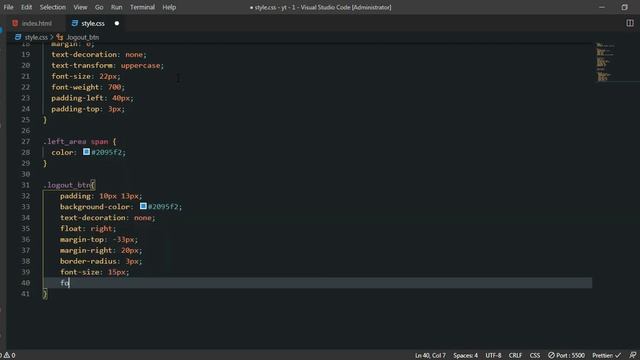
Task: Click 'UTF-8' encoding in status bar
Action: (x=493, y=355)
